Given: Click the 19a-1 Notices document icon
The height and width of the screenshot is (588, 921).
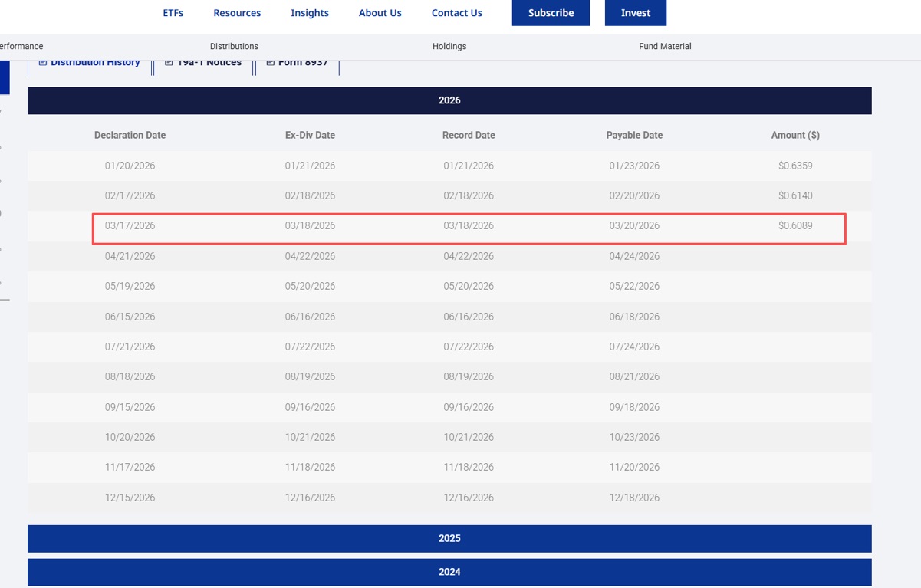Looking at the screenshot, I should [169, 63].
